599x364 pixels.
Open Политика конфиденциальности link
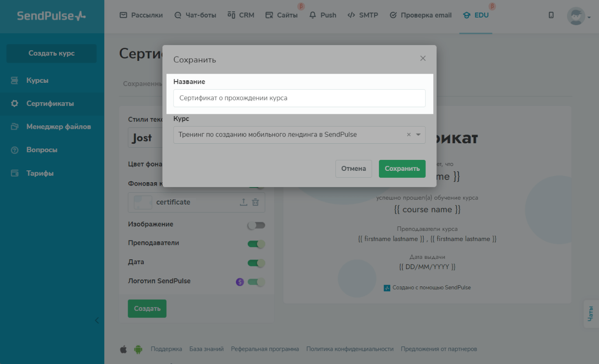(350, 349)
